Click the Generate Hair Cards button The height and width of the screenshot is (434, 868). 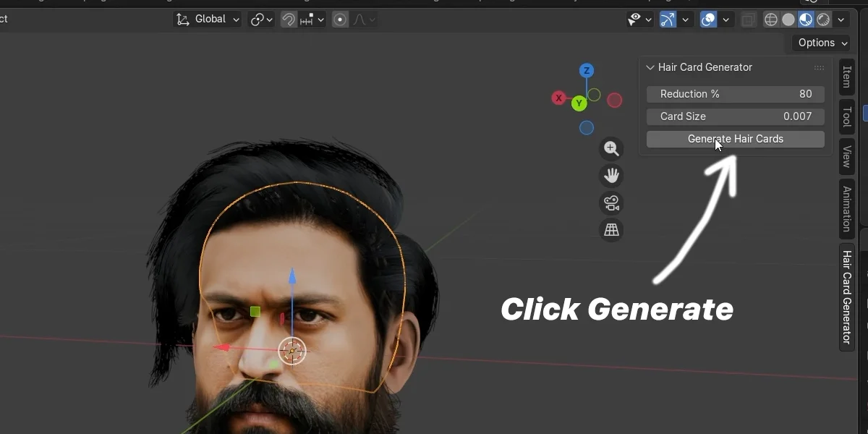coord(735,139)
